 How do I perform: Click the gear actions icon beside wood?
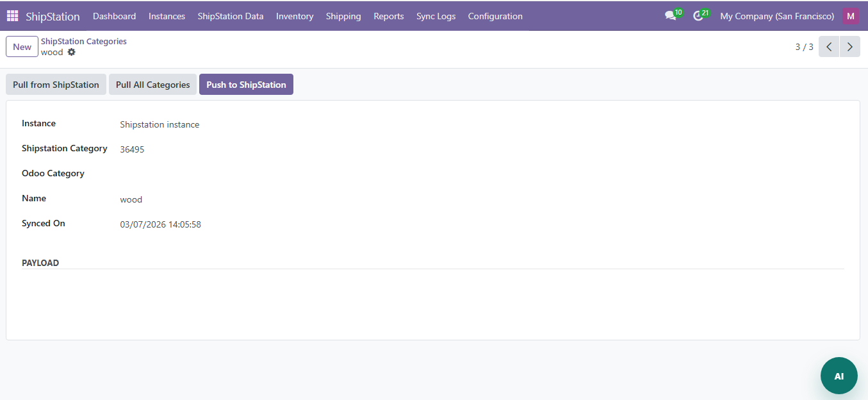[72, 53]
